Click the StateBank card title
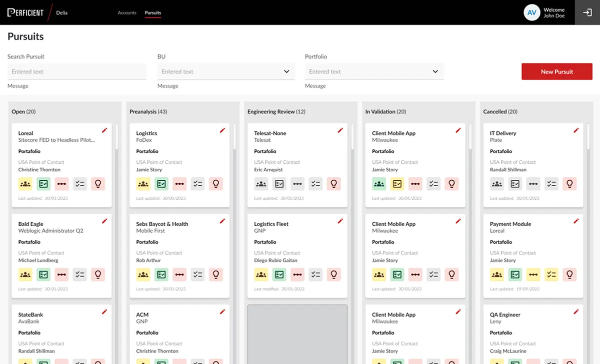The image size is (600, 364). tap(31, 315)
